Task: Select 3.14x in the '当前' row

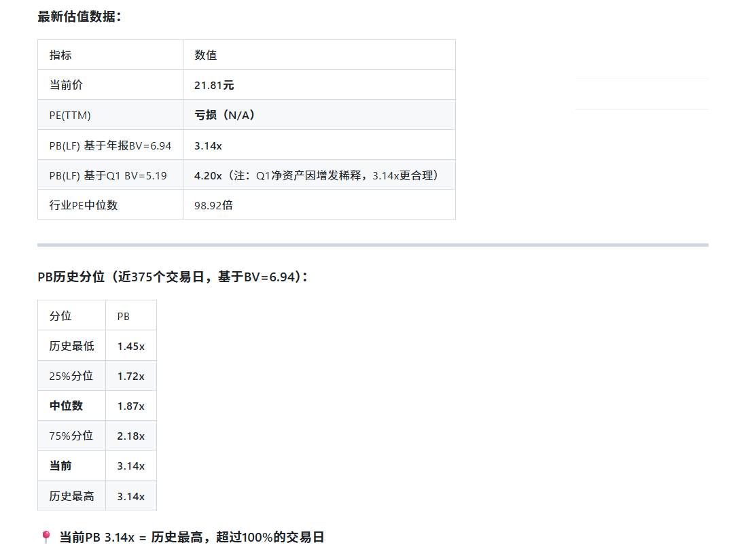Action: (131, 466)
